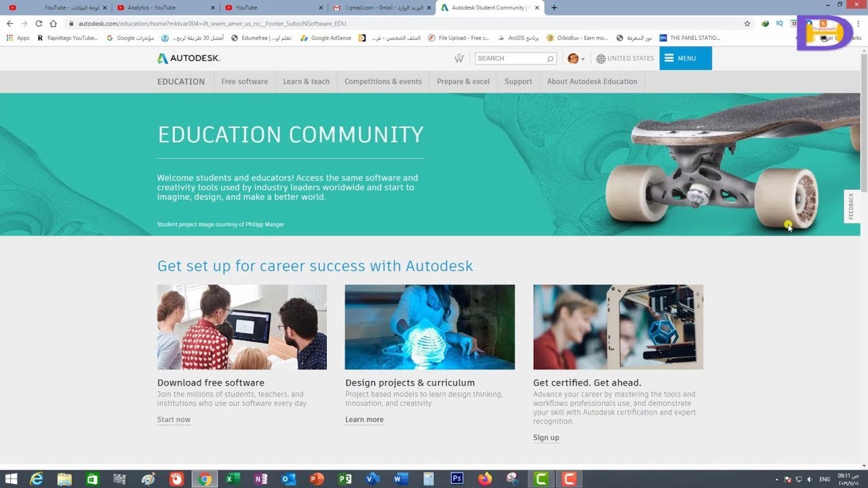Click the Get certified image

tap(618, 327)
